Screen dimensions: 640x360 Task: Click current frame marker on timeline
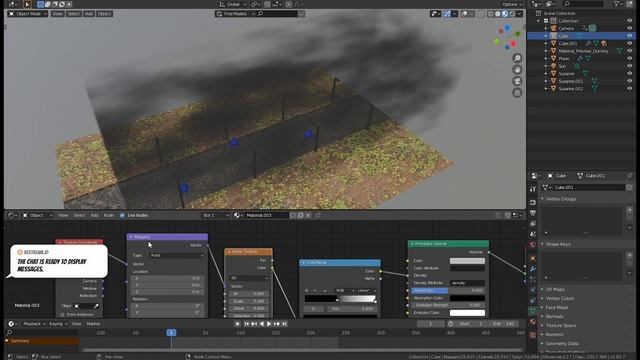[x=171, y=333]
